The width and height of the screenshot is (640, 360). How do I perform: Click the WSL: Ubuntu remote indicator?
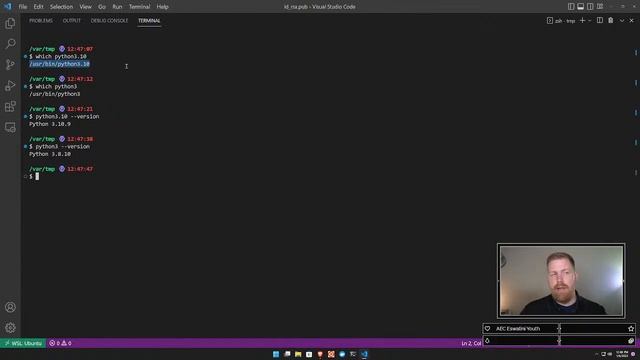(23, 343)
